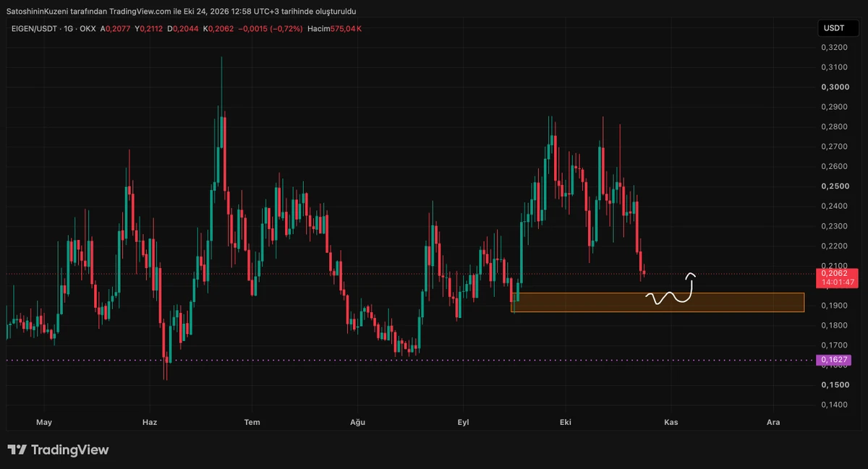This screenshot has width=868, height=469.
Task: Click the 0,1700 price axis label
Action: pyautogui.click(x=834, y=345)
